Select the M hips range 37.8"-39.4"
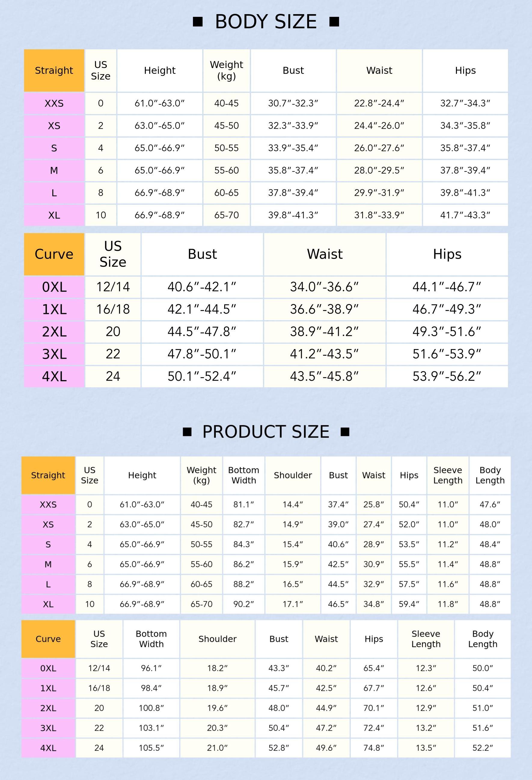532x780 pixels. pyautogui.click(x=465, y=170)
